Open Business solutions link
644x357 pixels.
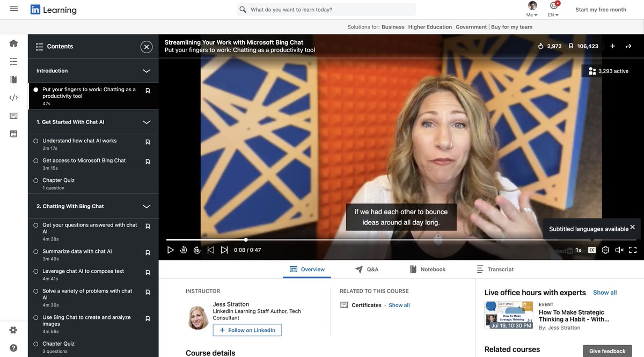(x=393, y=27)
